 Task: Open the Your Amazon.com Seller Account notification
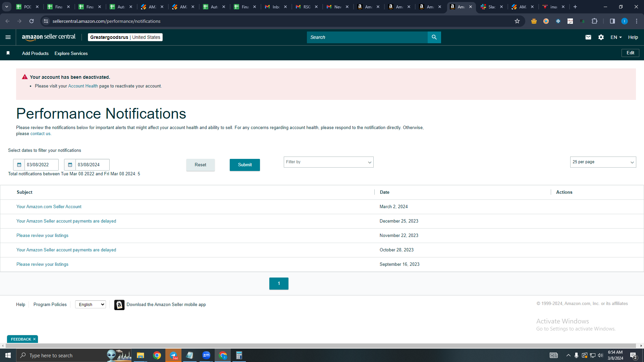(49, 207)
